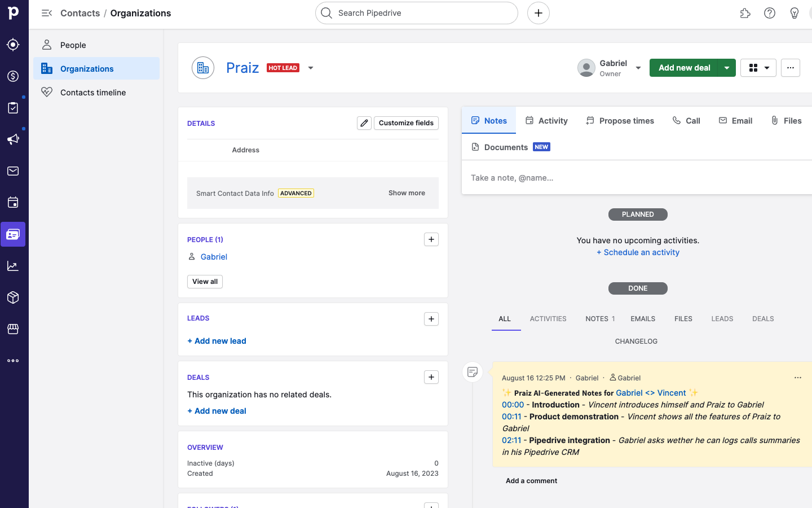Expand Smart Contact Data with Show more
Image resolution: width=812 pixels, height=508 pixels.
click(x=407, y=193)
